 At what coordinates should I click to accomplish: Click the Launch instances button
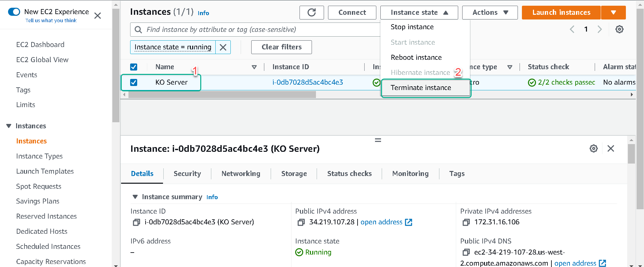coord(561,12)
